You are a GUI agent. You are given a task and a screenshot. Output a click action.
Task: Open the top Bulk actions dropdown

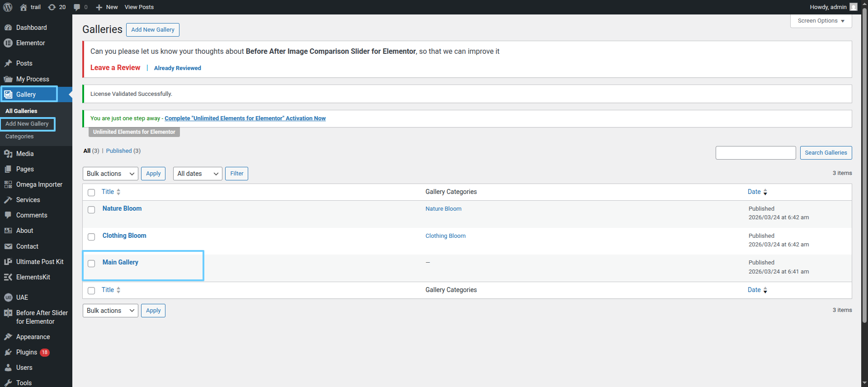pyautogui.click(x=110, y=174)
